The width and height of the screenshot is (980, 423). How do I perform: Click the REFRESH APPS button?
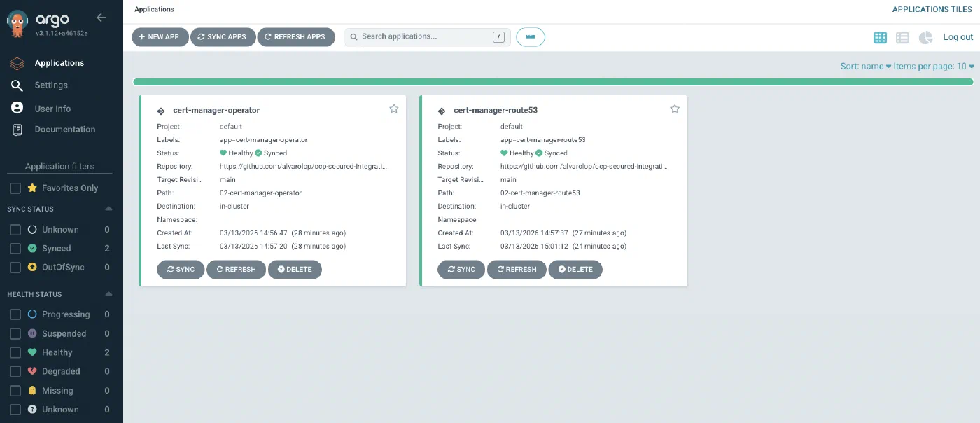tap(296, 37)
